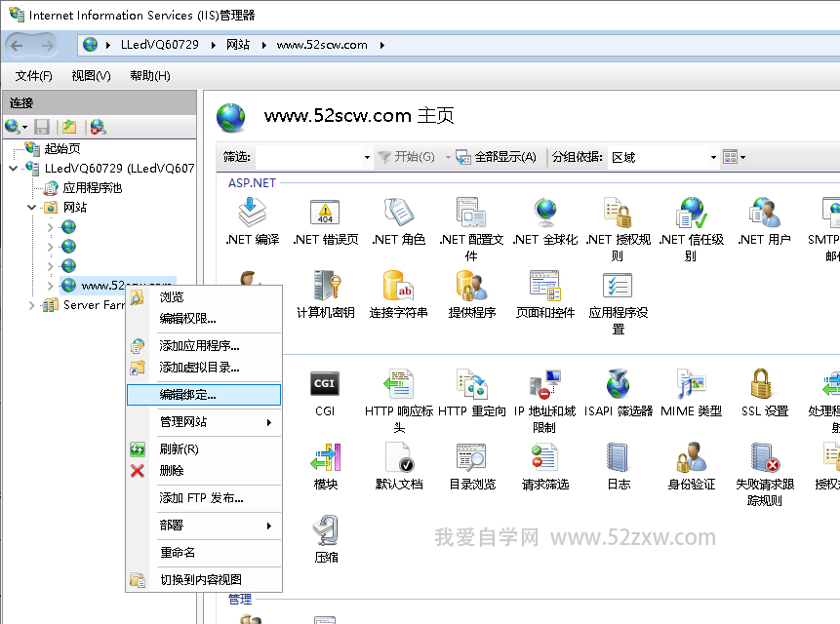Choose 添加虚拟目录... in context menu
Screen dimensions: 840x624
[x=199, y=368]
